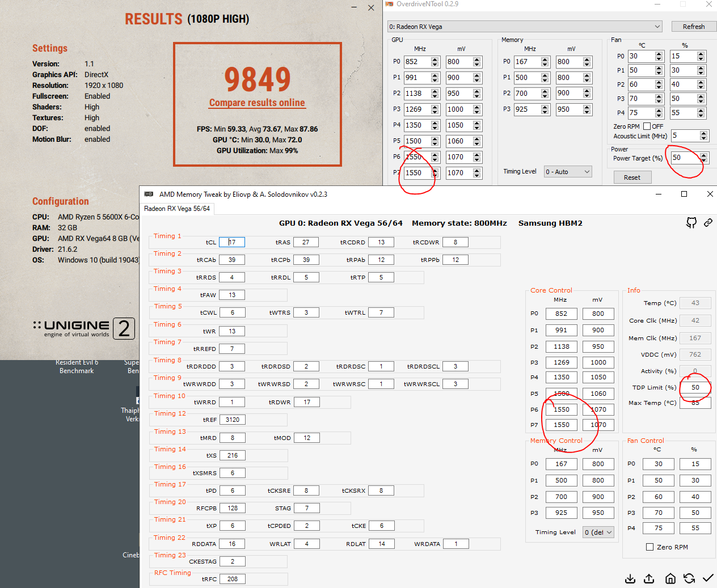Click the tCWL timing field
Screen dimensions: 717x588
231,312
